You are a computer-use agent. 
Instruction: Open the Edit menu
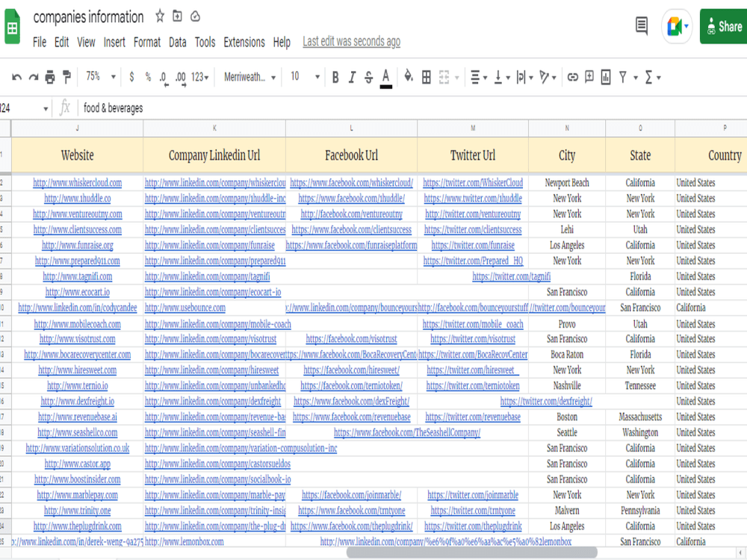click(61, 43)
